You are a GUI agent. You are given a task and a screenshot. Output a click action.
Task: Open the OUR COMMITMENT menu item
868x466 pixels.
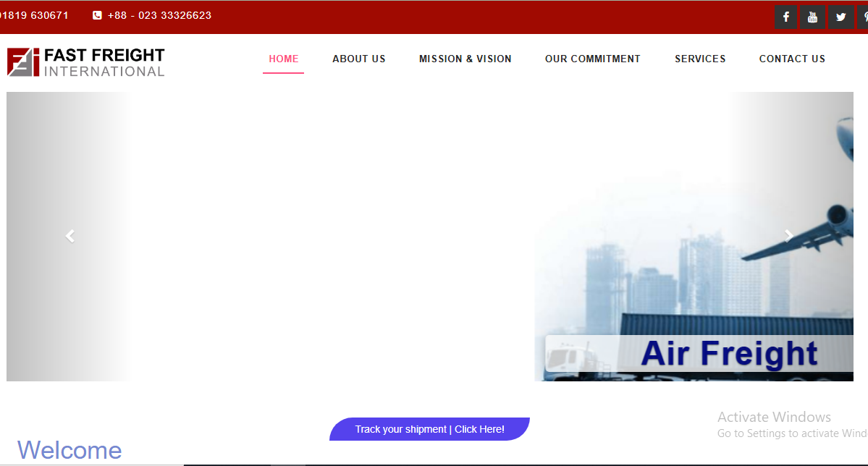tap(593, 59)
